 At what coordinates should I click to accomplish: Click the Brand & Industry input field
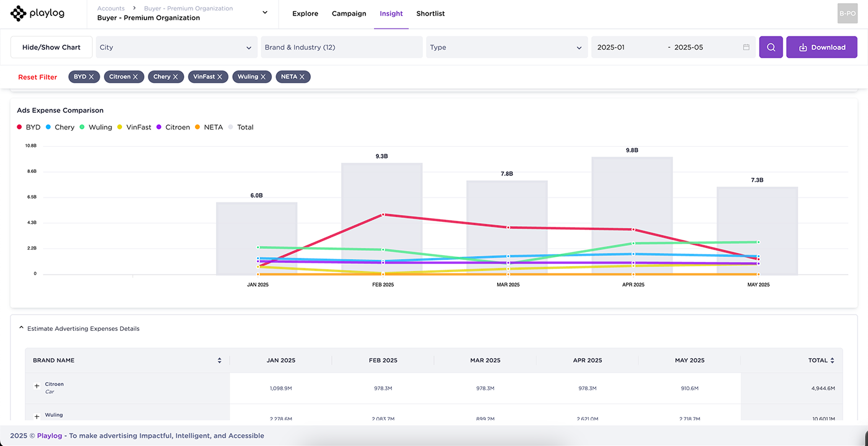click(341, 47)
